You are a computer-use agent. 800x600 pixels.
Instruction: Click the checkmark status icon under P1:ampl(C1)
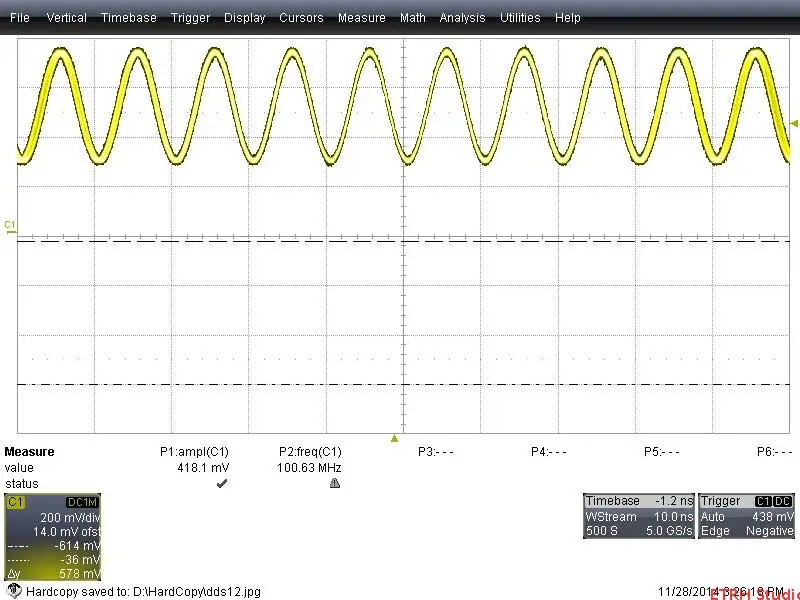[x=222, y=483]
